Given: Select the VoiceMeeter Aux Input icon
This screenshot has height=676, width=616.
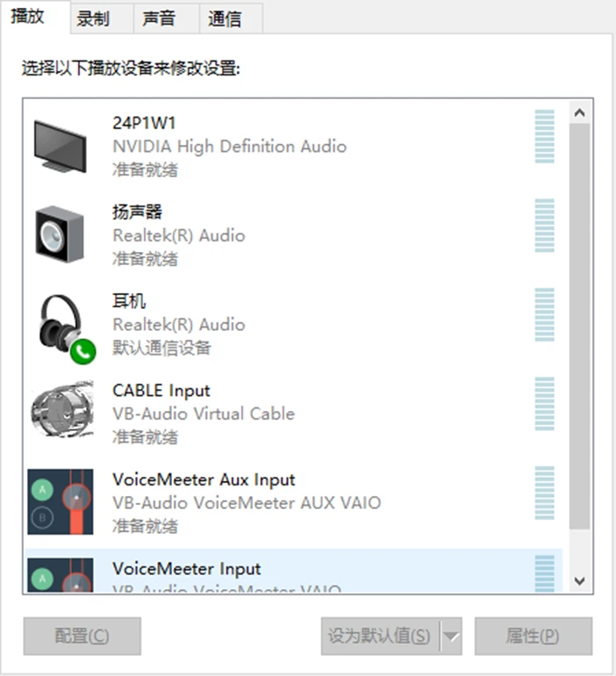Looking at the screenshot, I should [x=61, y=502].
